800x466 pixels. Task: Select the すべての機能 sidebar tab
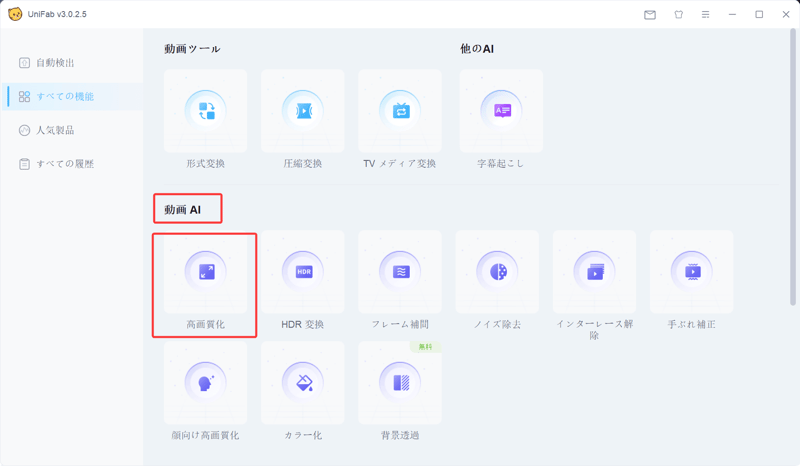[63, 97]
